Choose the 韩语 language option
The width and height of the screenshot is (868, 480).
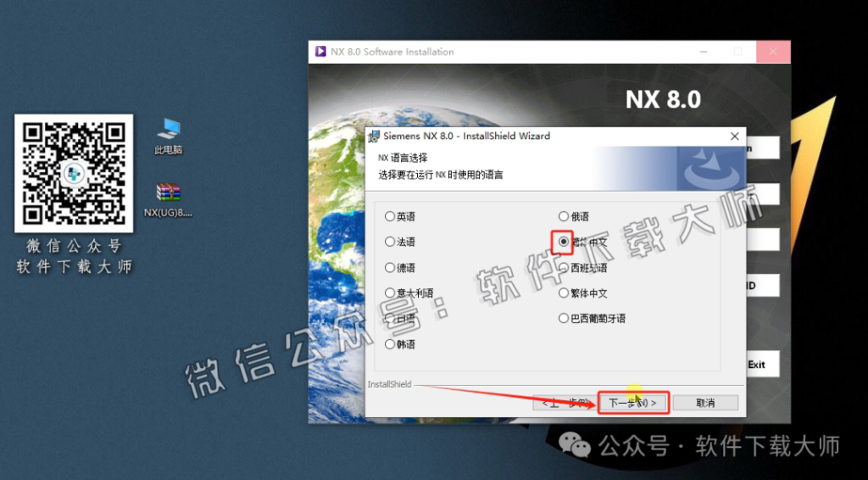point(390,344)
